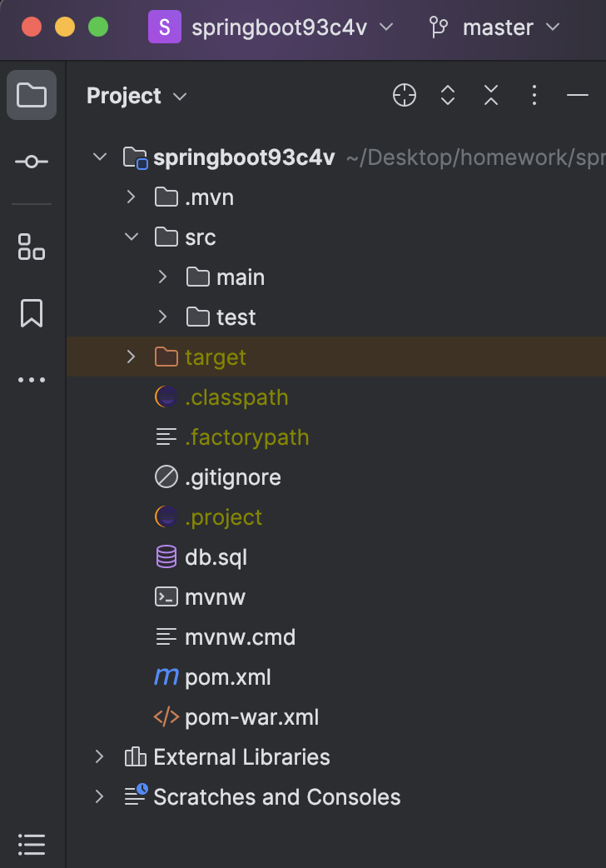
Task: Open the TODO list icon at bottom
Action: coord(32,844)
